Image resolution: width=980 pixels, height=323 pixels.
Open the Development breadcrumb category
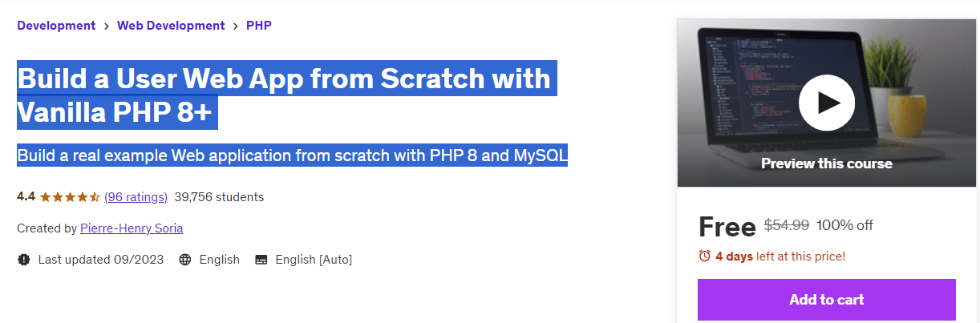[x=56, y=26]
